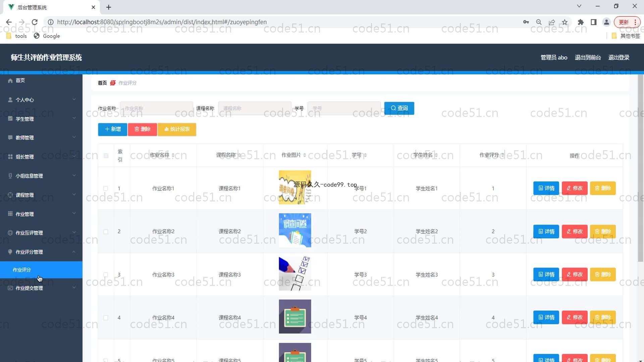Sort by the 作业评分 column header
Screen dimensions: 644x362
pos(492,155)
